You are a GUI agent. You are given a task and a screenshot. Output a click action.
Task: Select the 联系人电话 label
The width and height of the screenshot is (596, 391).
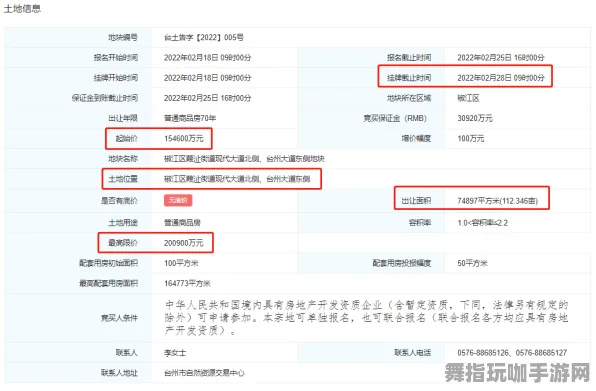point(412,353)
